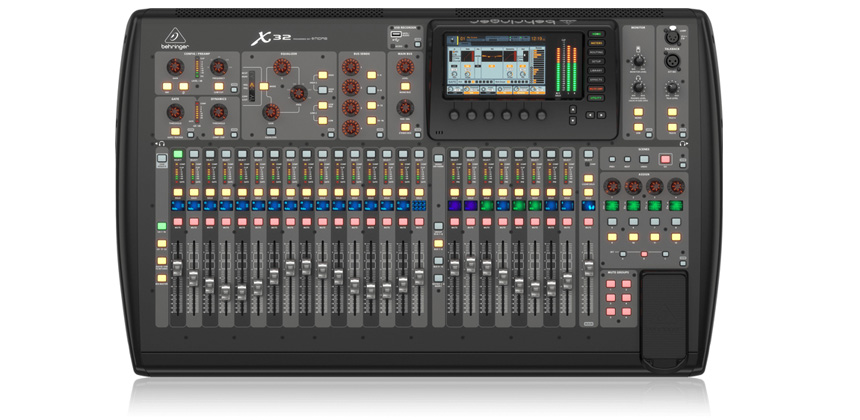Toggle the Comp button in Dynamics section
The width and height of the screenshot is (860, 420).
[218, 131]
